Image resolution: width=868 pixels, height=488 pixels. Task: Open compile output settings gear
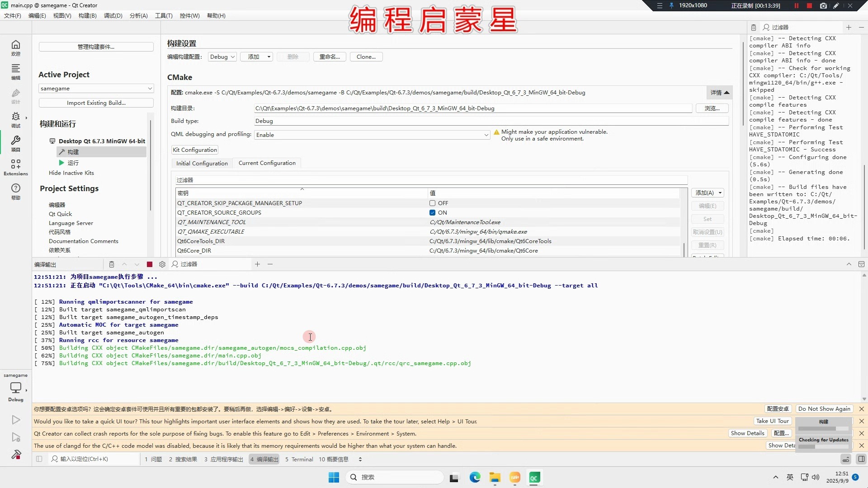click(162, 264)
